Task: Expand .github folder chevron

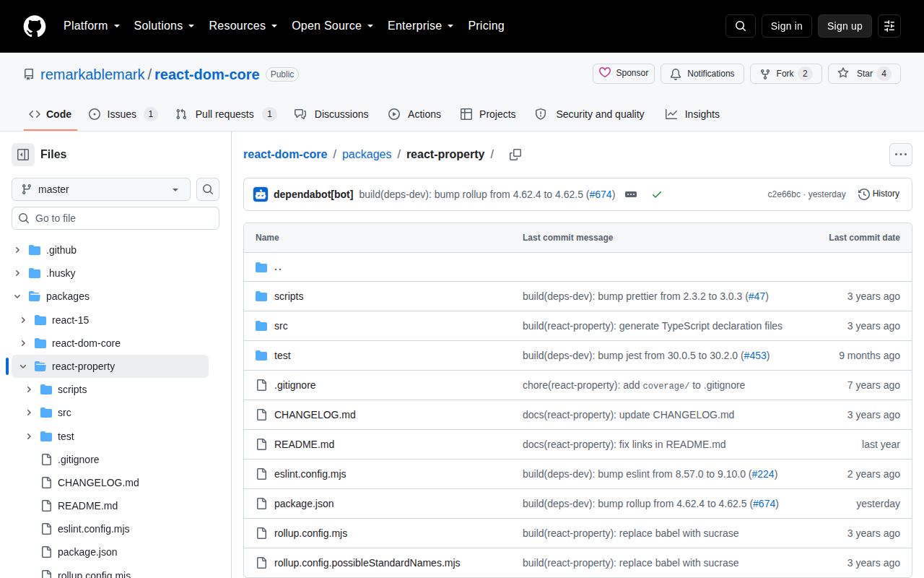Action: [17, 250]
